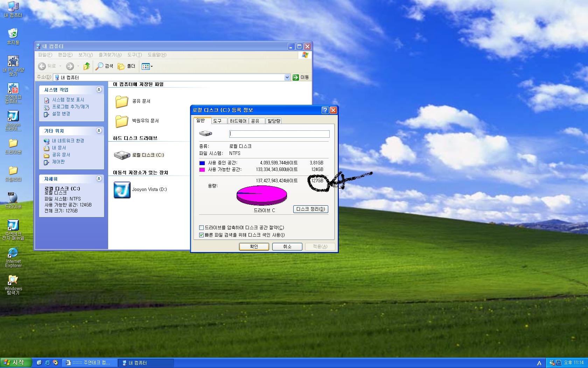Click the drive C pie chart
This screenshot has height=368, width=588.
(262, 195)
